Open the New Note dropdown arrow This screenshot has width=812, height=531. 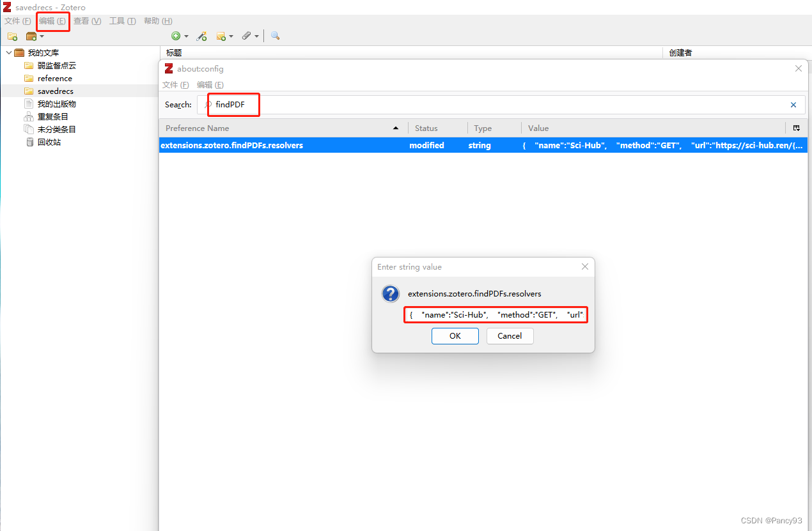coord(231,36)
